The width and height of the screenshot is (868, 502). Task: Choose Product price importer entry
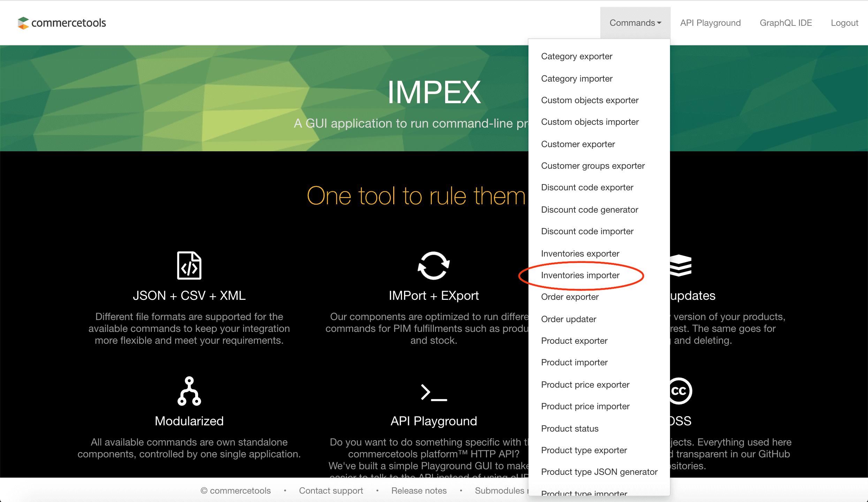coord(585,406)
